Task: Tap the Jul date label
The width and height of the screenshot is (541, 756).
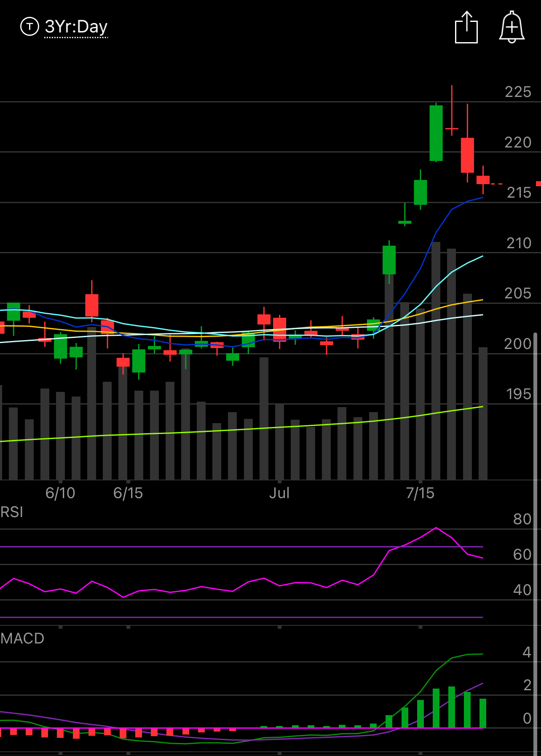Action: (x=279, y=493)
